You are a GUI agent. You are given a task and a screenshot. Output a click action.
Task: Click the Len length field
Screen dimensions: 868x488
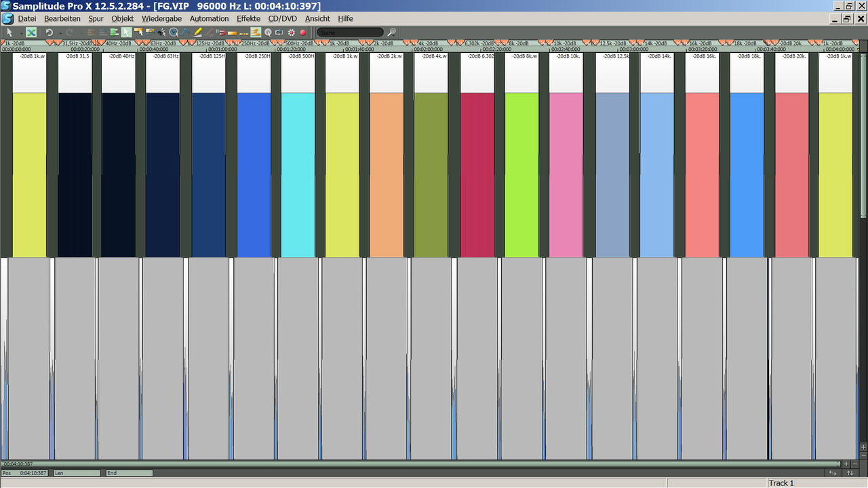click(77, 473)
